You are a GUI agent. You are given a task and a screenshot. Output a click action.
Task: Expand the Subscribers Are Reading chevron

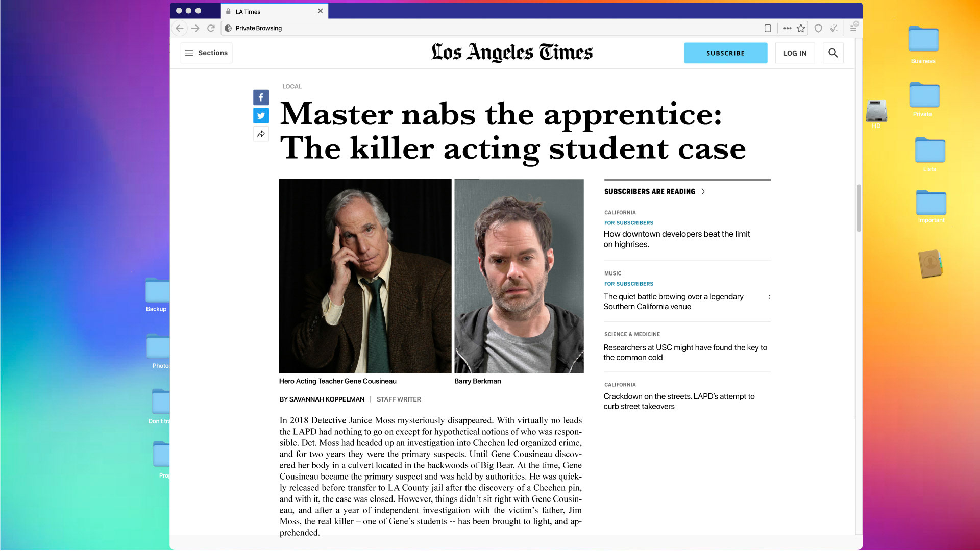point(703,192)
